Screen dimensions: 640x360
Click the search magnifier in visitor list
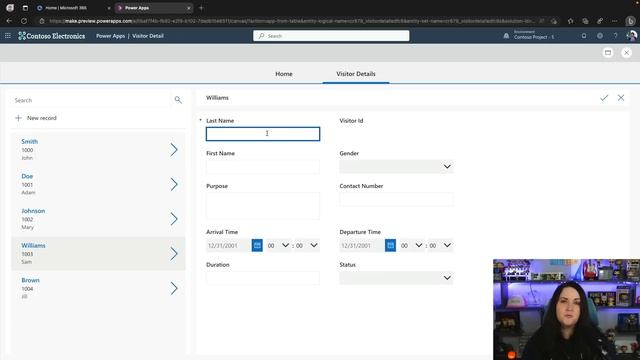178,100
